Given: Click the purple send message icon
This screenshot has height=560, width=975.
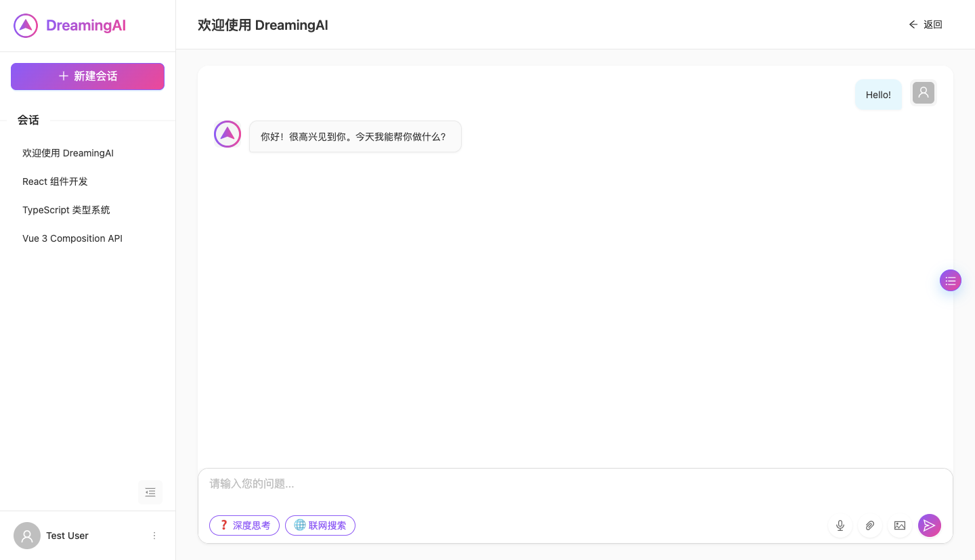Looking at the screenshot, I should coord(930,525).
